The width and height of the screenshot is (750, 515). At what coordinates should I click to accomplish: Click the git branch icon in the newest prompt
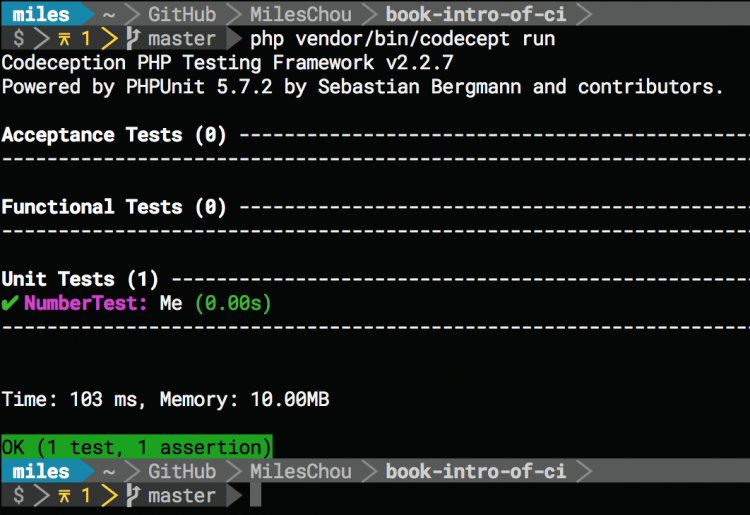click(x=133, y=495)
